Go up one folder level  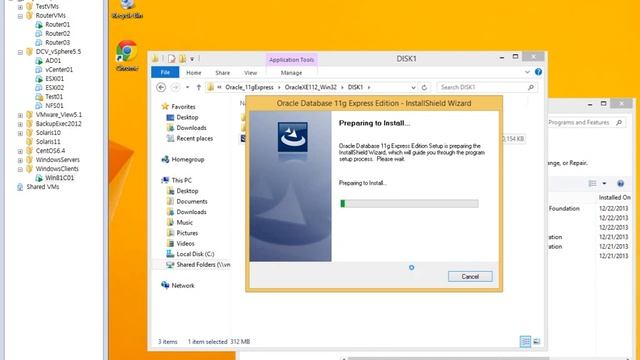tap(199, 87)
